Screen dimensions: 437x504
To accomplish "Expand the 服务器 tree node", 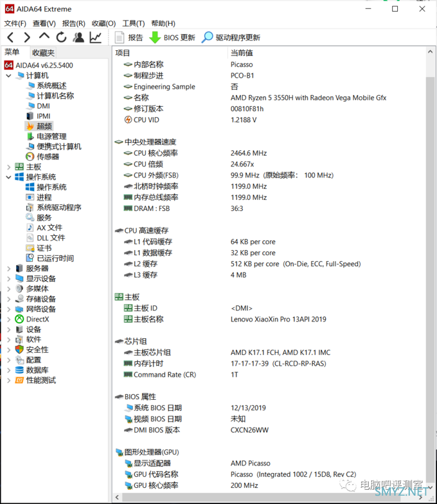I will 9,269.
